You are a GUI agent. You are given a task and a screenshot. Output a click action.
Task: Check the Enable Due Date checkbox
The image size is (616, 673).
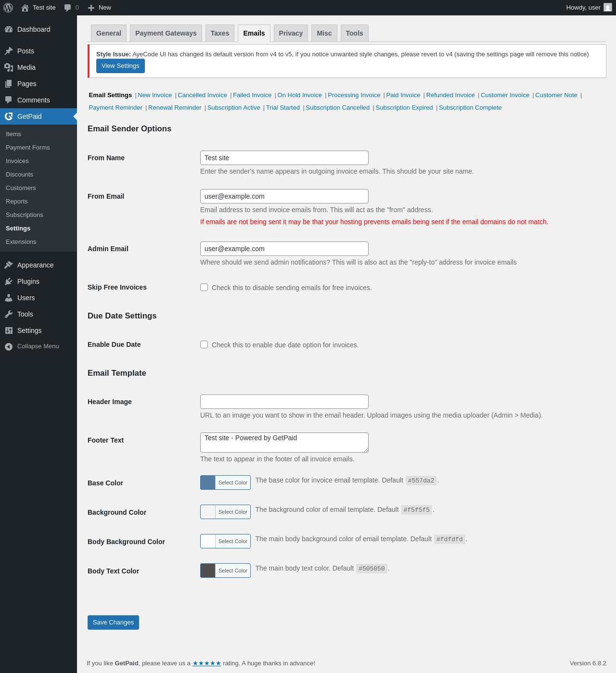[204, 344]
